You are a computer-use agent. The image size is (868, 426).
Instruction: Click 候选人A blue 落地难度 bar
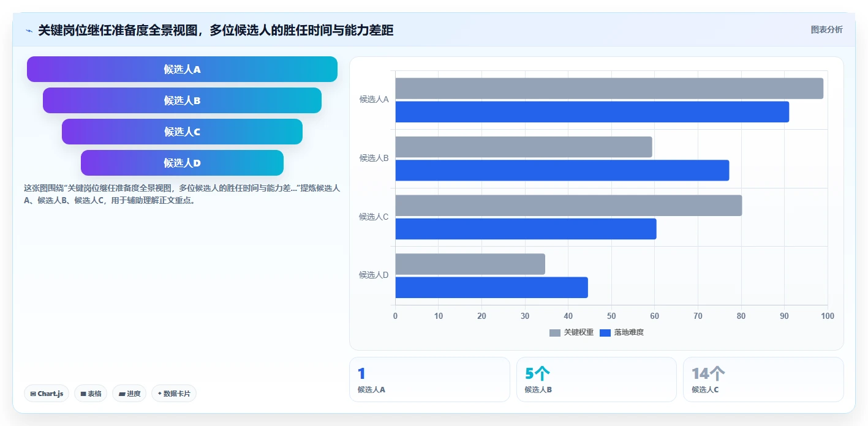point(592,112)
